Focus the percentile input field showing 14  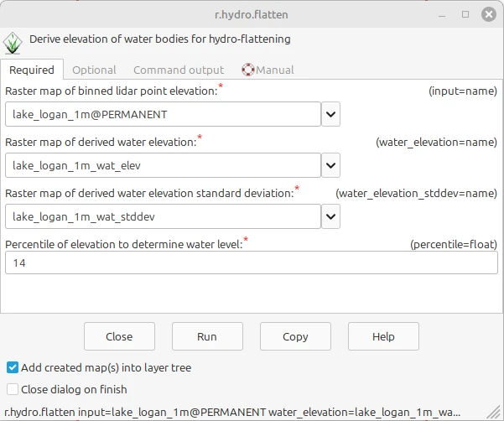coord(252,262)
